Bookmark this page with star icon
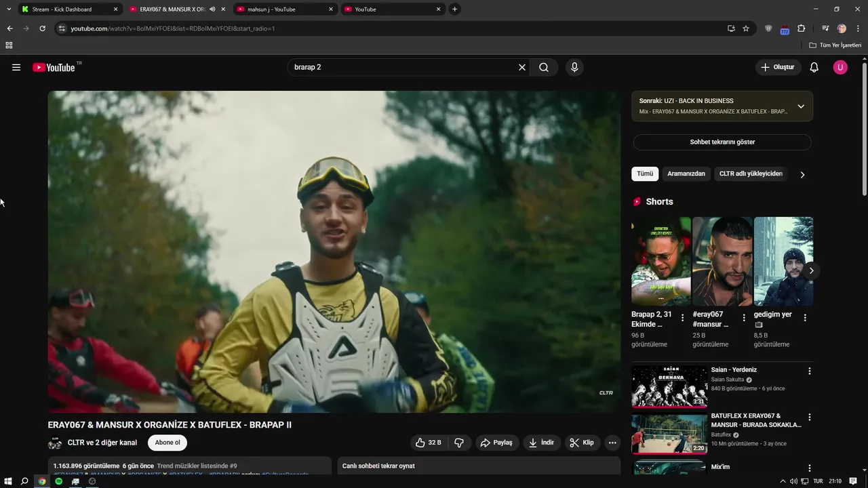 pyautogui.click(x=746, y=28)
